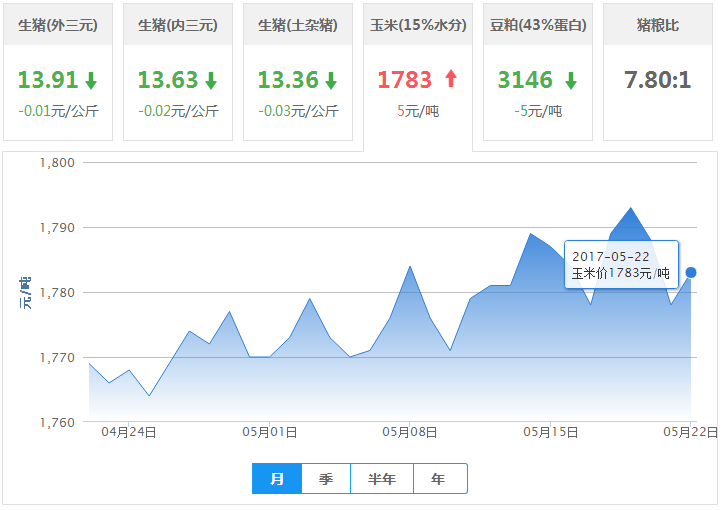Click the green down arrow beside 13.91
Viewport: 723px width, 510px height.
pos(91,80)
